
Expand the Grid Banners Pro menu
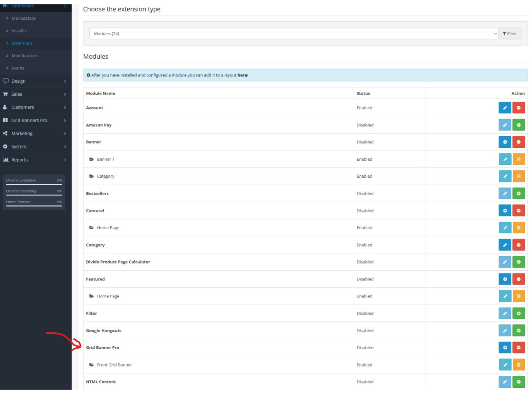[35, 121]
